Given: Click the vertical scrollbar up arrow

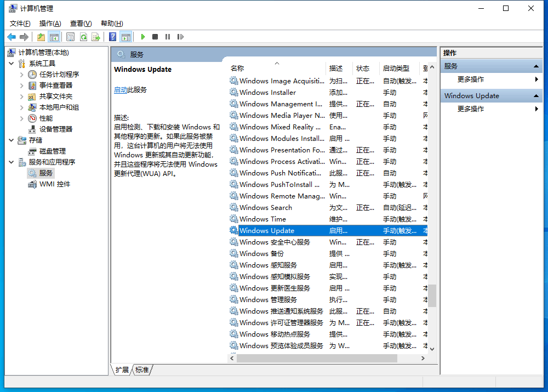Looking at the screenshot, I should (x=432, y=67).
